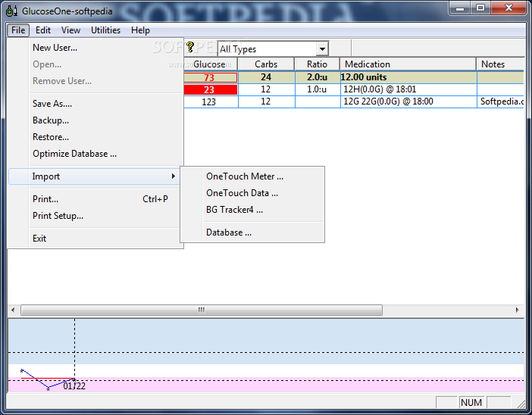This screenshot has height=415, width=532.
Task: Click the Notes column header
Action: pos(500,64)
